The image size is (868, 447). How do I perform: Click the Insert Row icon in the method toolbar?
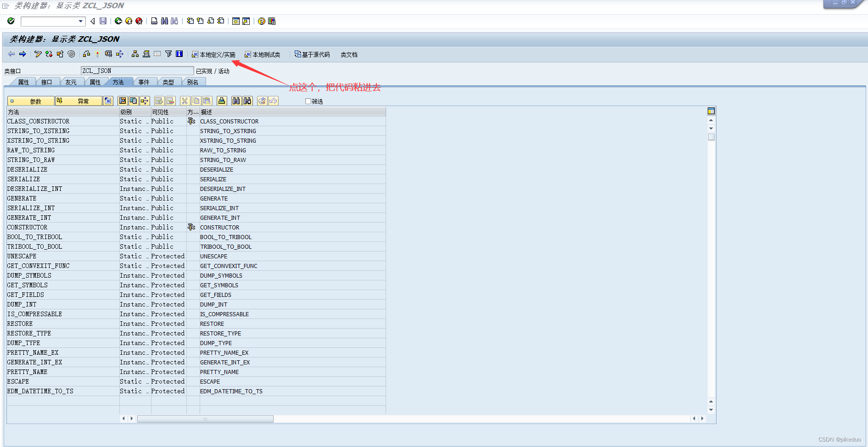pyautogui.click(x=159, y=101)
